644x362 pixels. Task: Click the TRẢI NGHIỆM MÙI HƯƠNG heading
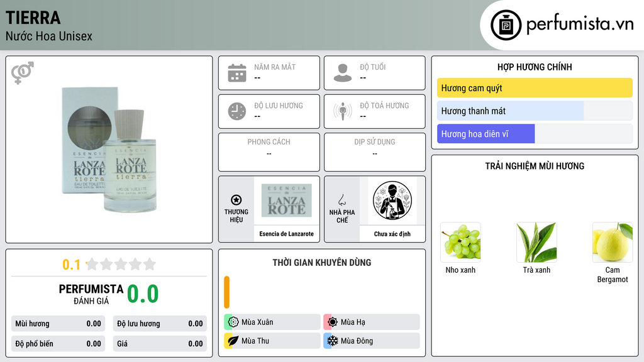tap(535, 166)
